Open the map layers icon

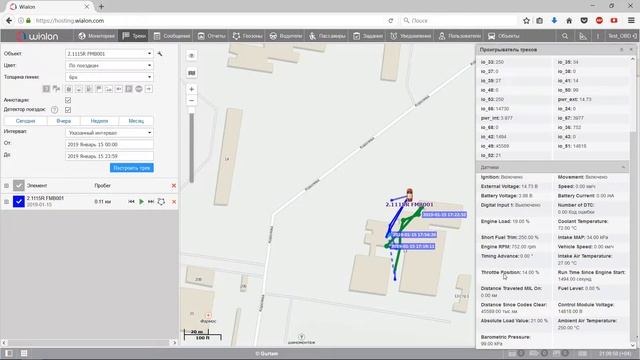191,73
